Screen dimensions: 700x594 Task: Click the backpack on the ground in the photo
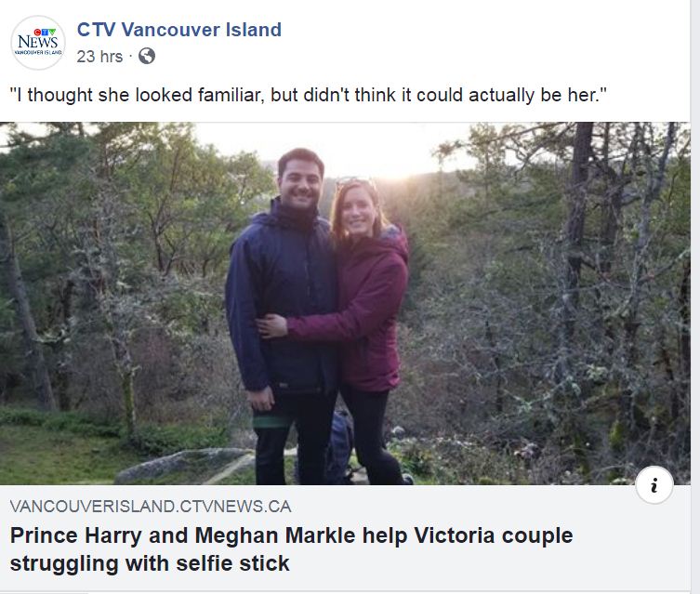coord(339,446)
